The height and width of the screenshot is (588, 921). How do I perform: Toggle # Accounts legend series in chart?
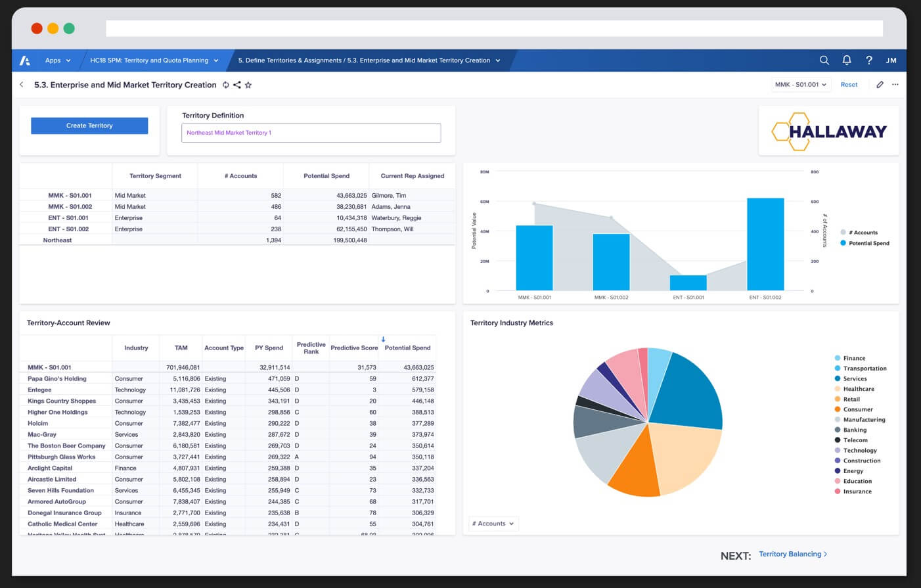pos(862,233)
